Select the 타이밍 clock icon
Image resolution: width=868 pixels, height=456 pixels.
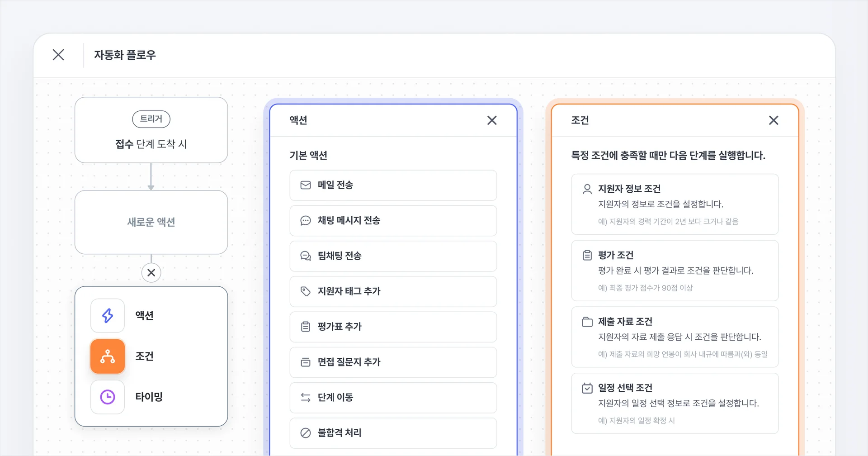[x=108, y=397]
